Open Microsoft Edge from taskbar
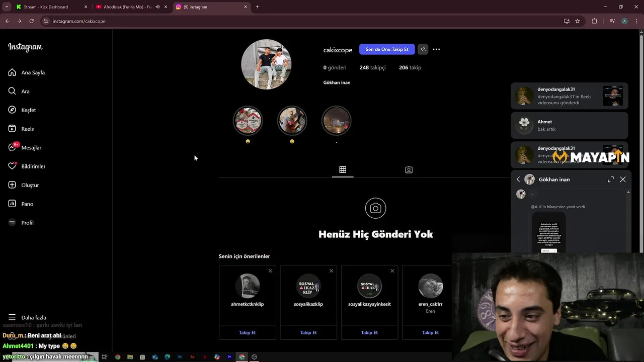The width and height of the screenshot is (644, 362). click(x=167, y=357)
